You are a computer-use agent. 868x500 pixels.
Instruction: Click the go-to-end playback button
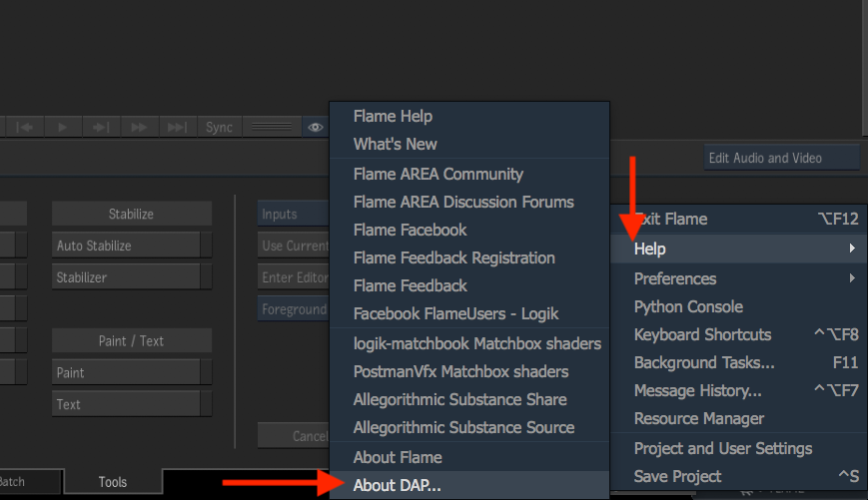(178, 127)
